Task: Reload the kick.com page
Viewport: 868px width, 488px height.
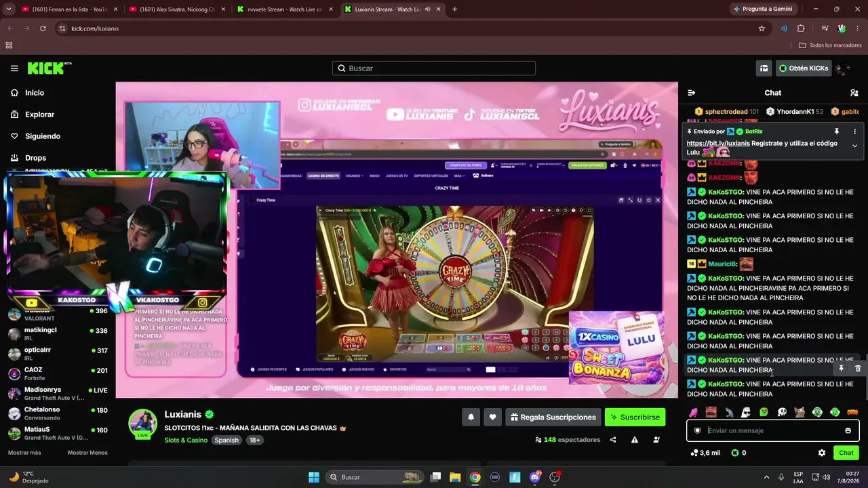Action: [x=43, y=28]
